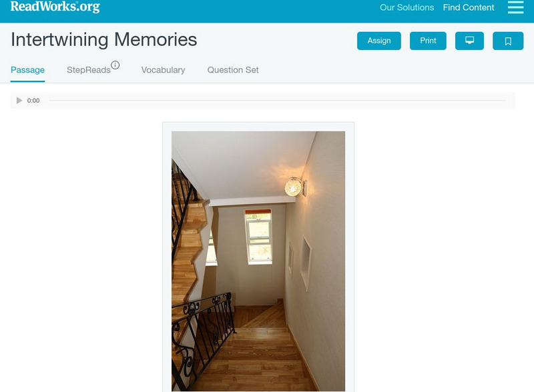Image resolution: width=534 pixels, height=392 pixels.
Task: Click the audio progress track
Action: (x=277, y=101)
